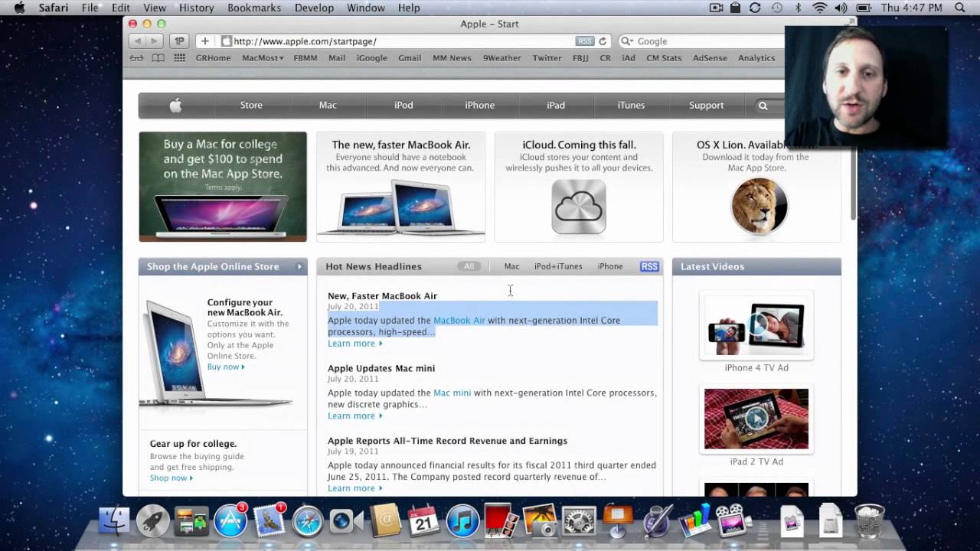This screenshot has height=551, width=980.
Task: Click the Wi-Fi status icon
Action: click(820, 8)
